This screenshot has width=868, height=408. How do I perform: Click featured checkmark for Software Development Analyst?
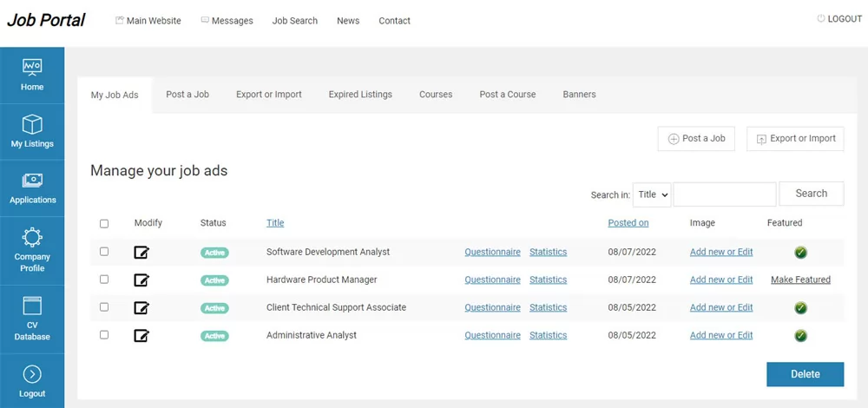pos(800,253)
